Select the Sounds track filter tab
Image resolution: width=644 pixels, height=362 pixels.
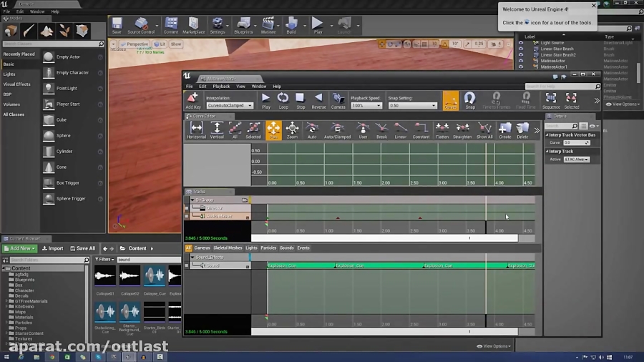coord(287,248)
